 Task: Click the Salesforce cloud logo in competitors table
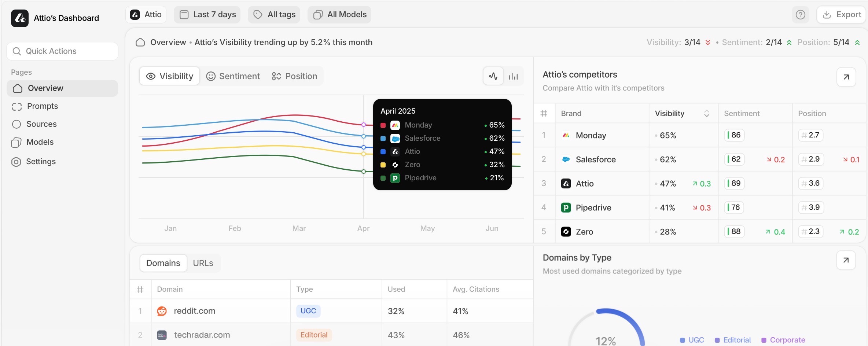coord(566,159)
